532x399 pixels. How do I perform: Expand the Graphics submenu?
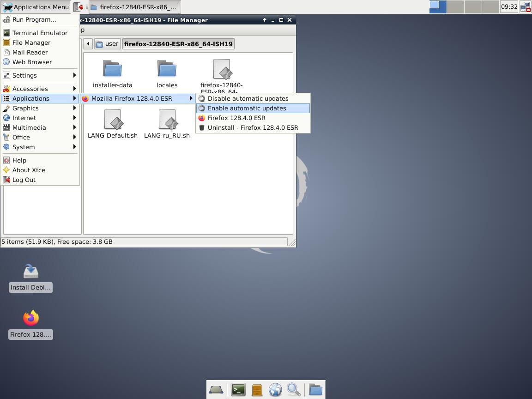pyautogui.click(x=40, y=108)
